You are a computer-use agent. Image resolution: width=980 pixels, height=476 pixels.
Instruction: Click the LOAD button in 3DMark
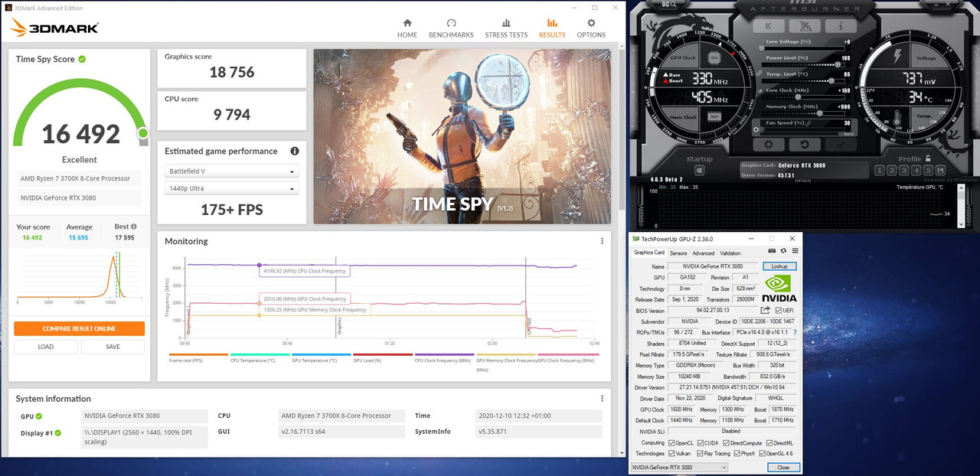tap(45, 347)
